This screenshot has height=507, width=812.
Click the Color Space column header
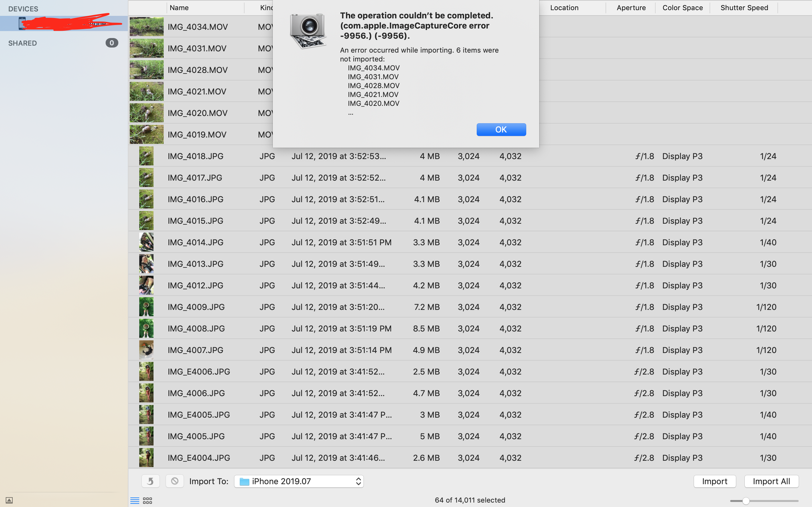(x=682, y=8)
